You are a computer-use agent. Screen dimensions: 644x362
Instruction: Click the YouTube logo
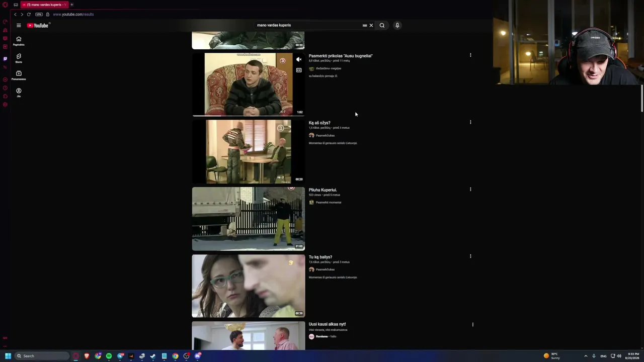click(38, 25)
